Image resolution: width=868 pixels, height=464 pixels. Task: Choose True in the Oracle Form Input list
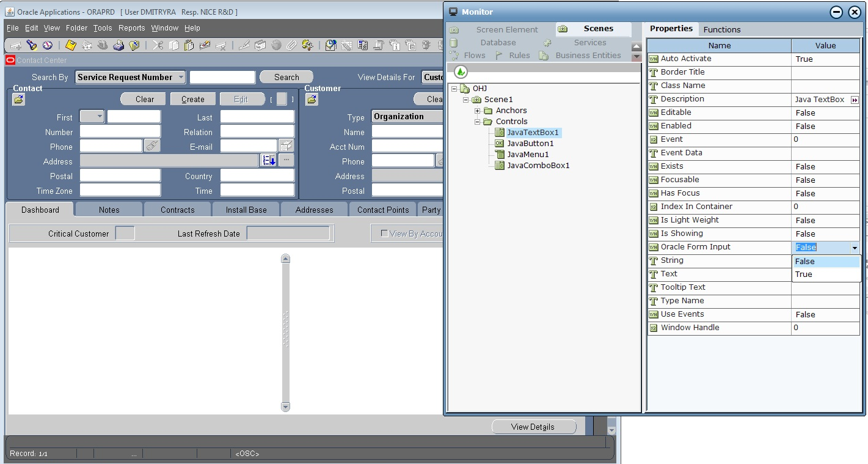[826, 274]
